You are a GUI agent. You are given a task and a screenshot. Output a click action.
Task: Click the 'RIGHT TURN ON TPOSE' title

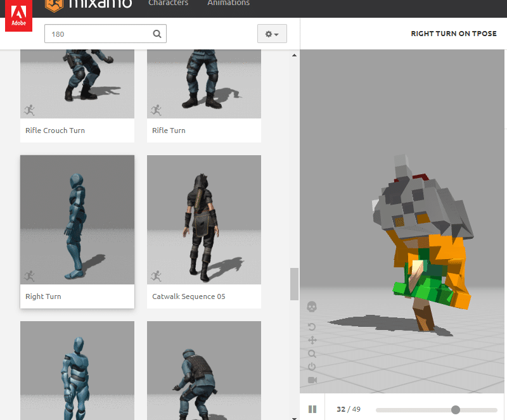454,34
